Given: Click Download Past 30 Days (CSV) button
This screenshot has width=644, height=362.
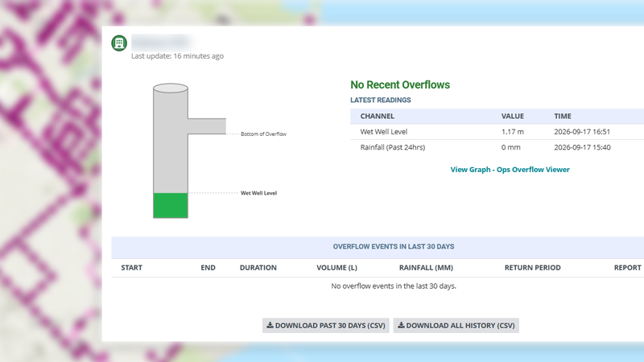Looking at the screenshot, I should point(326,326).
